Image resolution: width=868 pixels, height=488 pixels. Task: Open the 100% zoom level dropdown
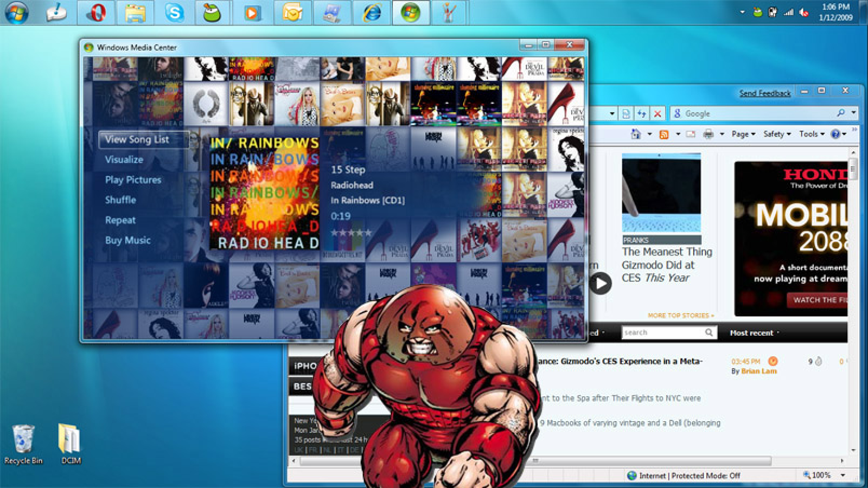tap(843, 475)
